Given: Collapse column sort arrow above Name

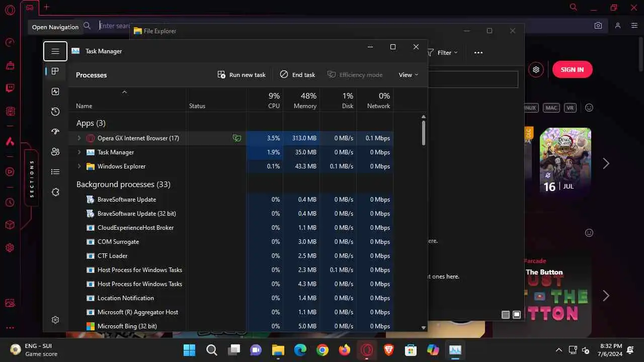Looking at the screenshot, I should coord(124,92).
